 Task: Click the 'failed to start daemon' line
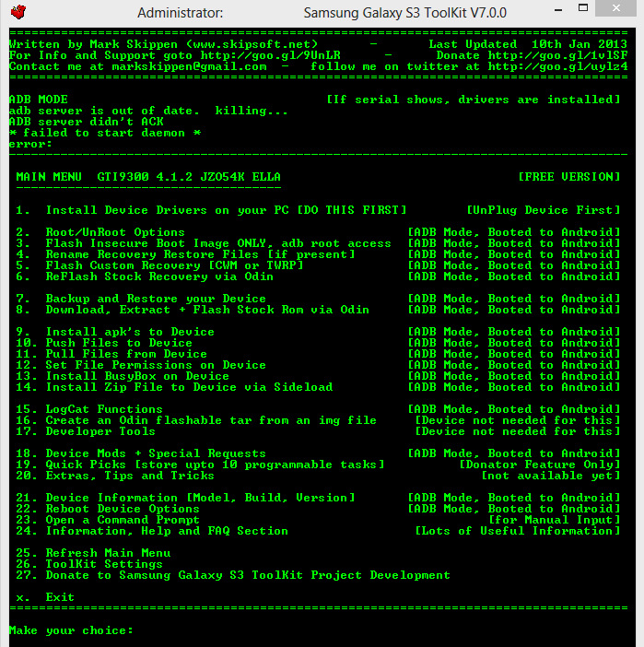click(x=104, y=133)
